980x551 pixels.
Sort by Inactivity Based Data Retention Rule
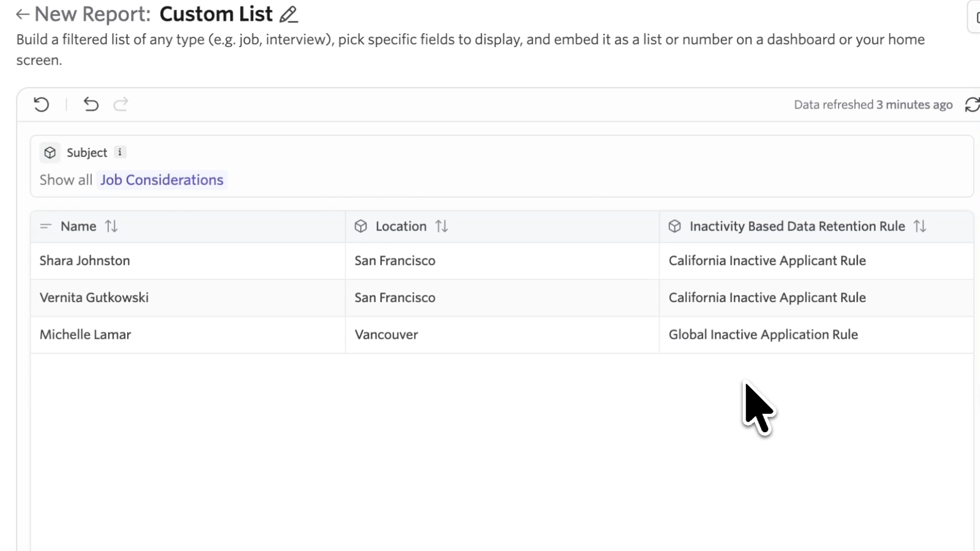tap(919, 226)
